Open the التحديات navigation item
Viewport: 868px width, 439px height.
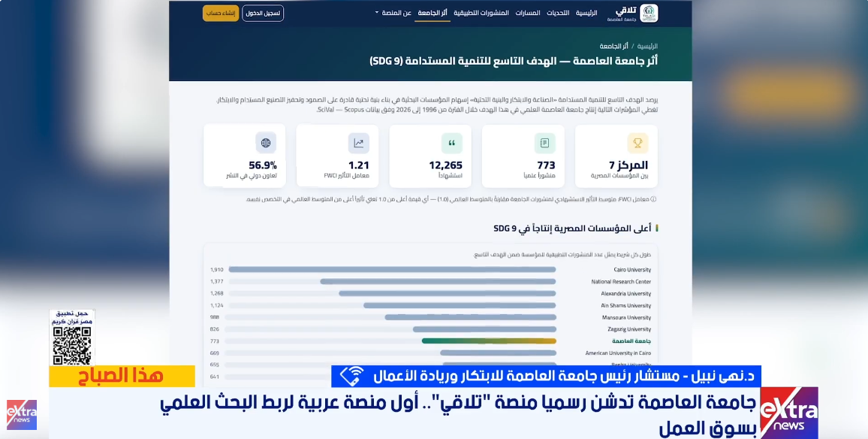[558, 13]
